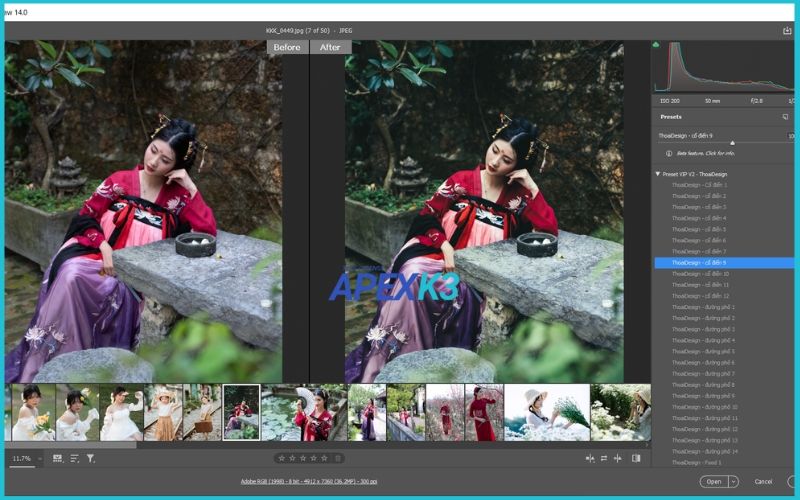Swap before and after settings icon

[603, 458]
